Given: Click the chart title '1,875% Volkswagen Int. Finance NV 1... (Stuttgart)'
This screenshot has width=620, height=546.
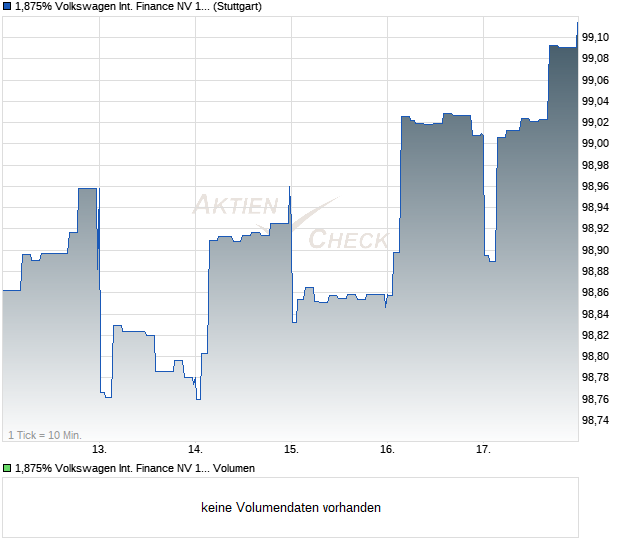Looking at the screenshot, I should [x=138, y=7].
